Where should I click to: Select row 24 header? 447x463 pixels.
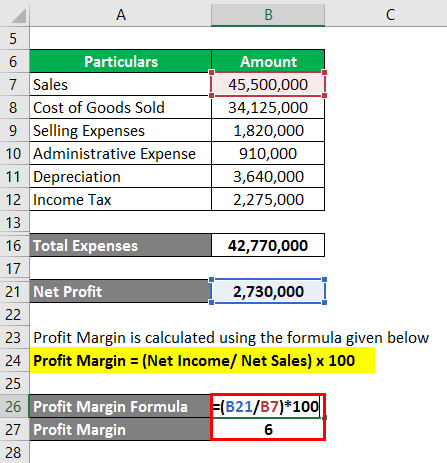coord(14,360)
